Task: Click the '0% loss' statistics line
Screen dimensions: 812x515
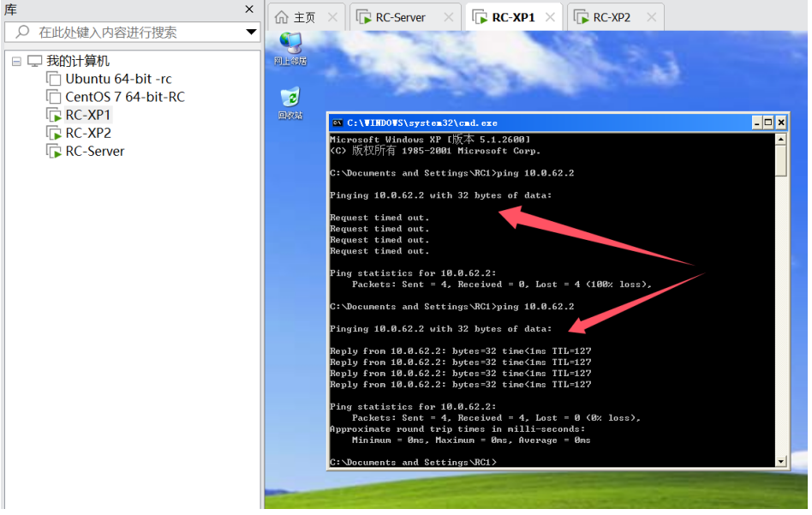Action: 496,418
